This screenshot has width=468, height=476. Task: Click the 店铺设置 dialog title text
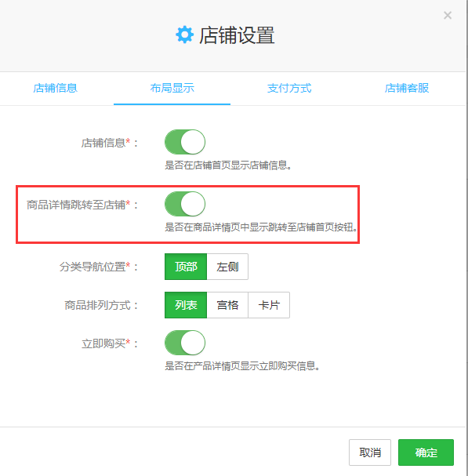click(x=237, y=35)
